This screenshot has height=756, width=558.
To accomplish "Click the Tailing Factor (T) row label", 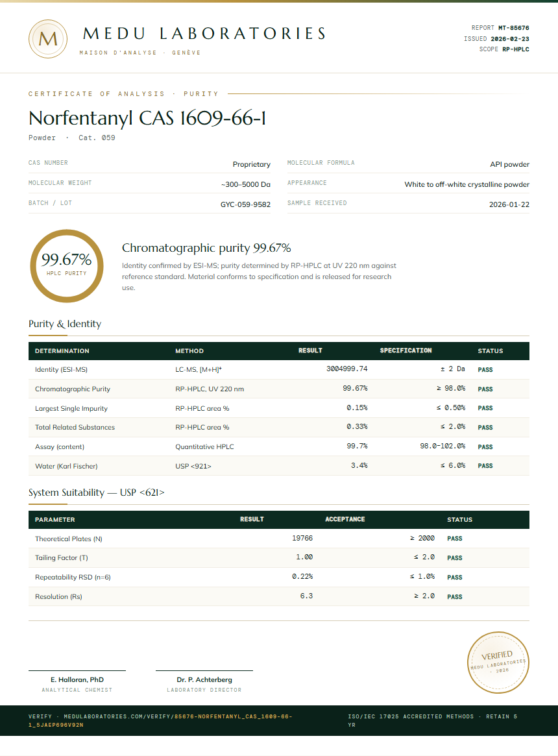I will coord(61,558).
